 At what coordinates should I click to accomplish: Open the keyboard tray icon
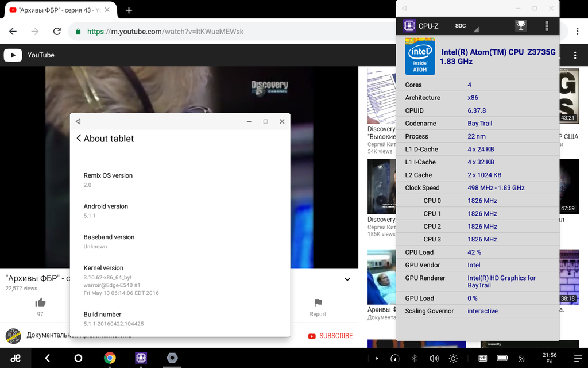[482, 359]
